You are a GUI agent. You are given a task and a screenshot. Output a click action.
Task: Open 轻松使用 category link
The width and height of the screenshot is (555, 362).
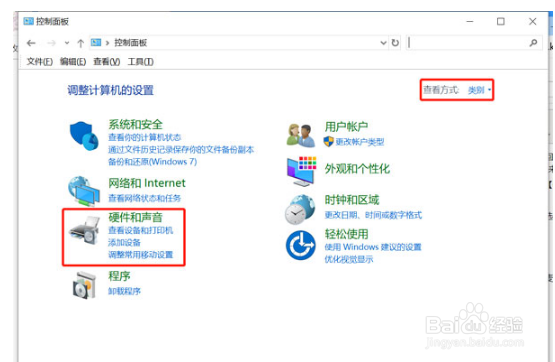tap(346, 234)
